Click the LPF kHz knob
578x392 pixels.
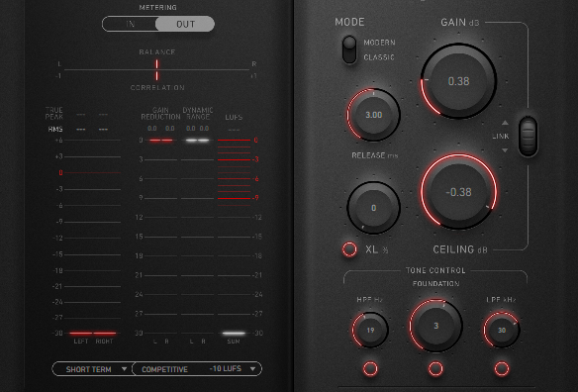502,330
